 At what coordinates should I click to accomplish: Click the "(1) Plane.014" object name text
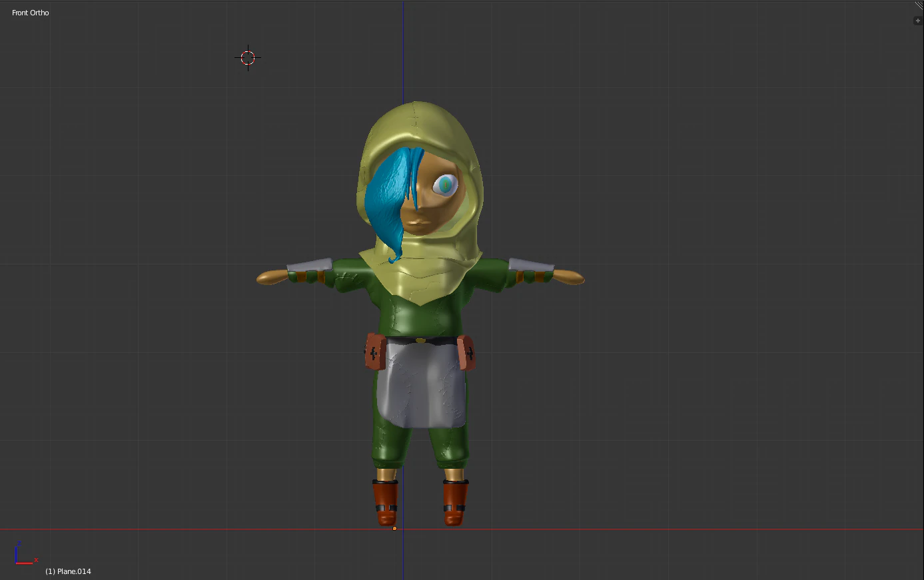tap(68, 571)
